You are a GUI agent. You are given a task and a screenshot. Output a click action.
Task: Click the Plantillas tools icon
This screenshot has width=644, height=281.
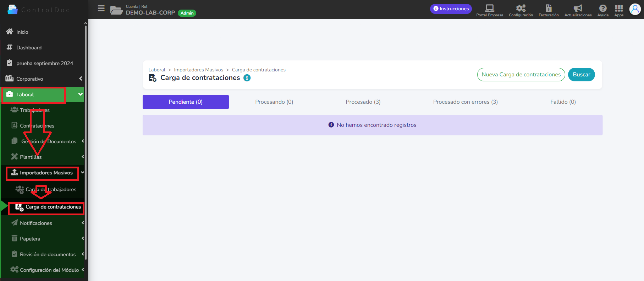(14, 157)
